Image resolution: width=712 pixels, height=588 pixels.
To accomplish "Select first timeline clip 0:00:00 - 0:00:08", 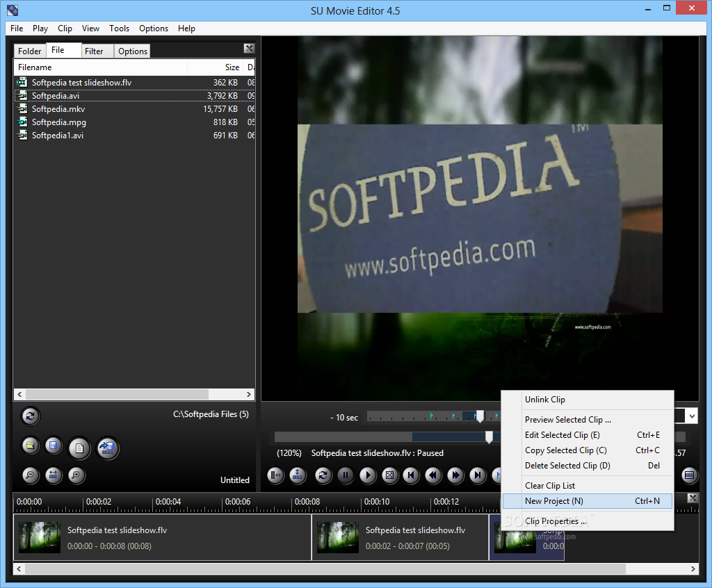I will [162, 537].
